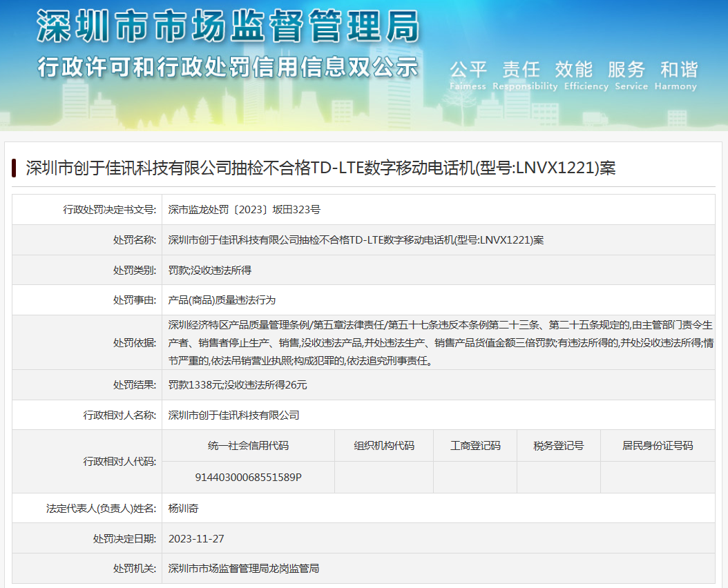Screen dimensions: 728x588
Task: Click the decision date 2023-11-27
Action: (196, 539)
